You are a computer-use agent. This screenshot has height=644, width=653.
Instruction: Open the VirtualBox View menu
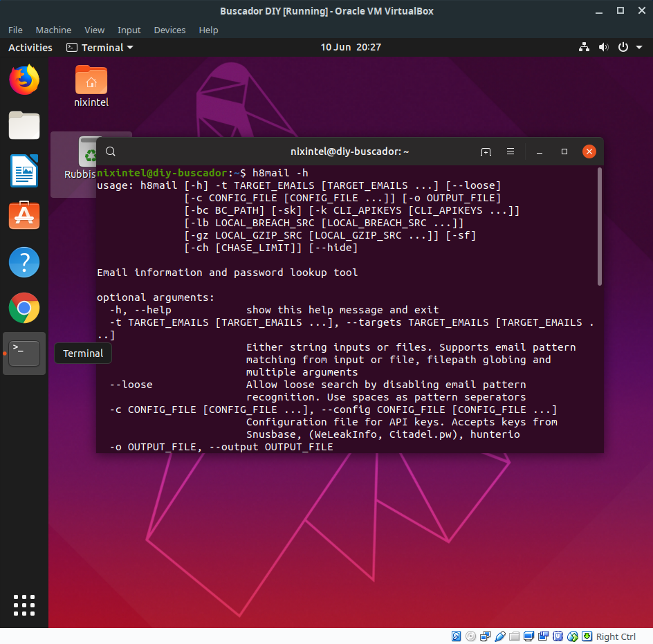(x=95, y=30)
